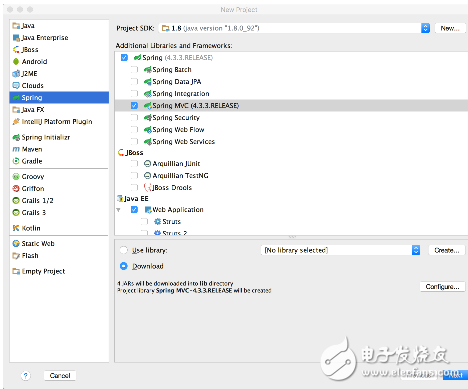Click the Spring Data JPA icon

(x=148, y=82)
